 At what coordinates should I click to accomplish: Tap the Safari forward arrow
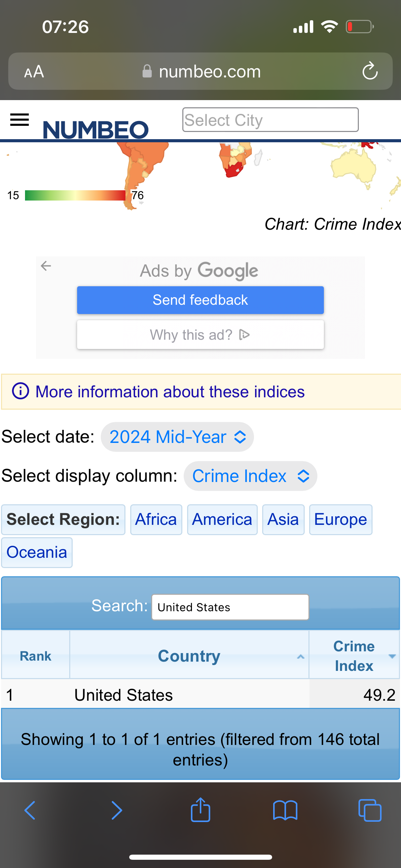117,810
